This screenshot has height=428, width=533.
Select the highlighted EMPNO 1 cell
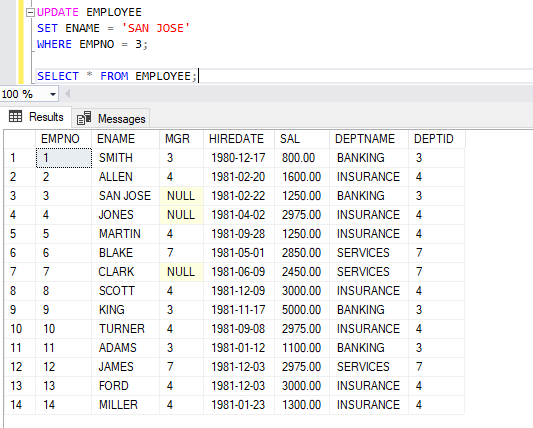pyautogui.click(x=64, y=158)
